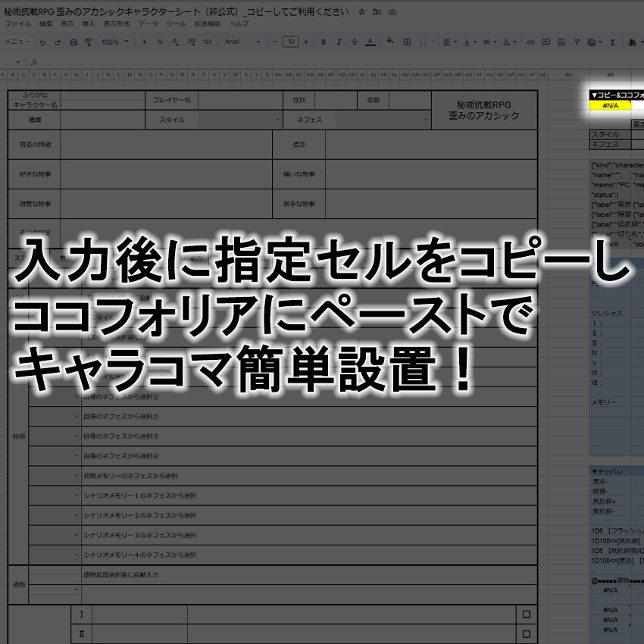Insert a link using the link icon
644x644 pixels.
[532, 43]
